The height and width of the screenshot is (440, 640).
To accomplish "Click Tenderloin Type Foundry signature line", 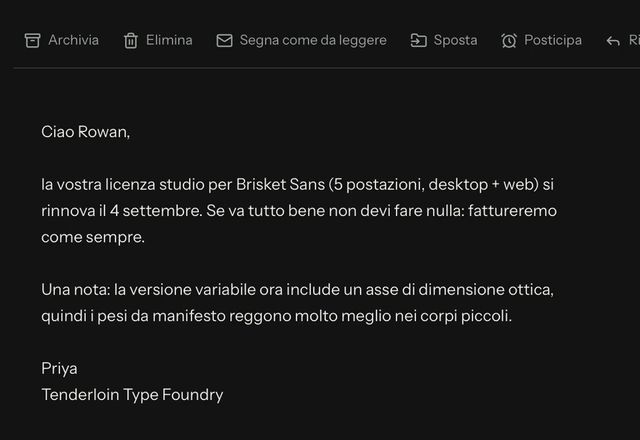I will click(x=132, y=395).
